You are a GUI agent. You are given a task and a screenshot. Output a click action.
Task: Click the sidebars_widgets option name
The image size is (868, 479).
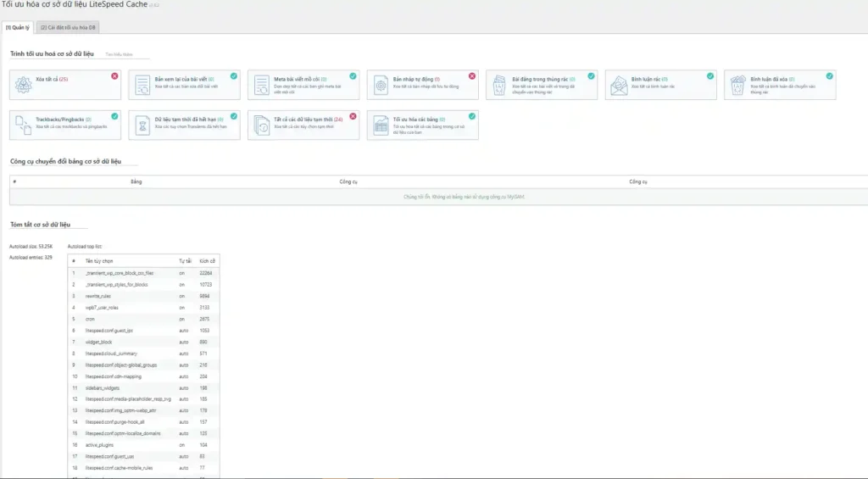click(103, 388)
